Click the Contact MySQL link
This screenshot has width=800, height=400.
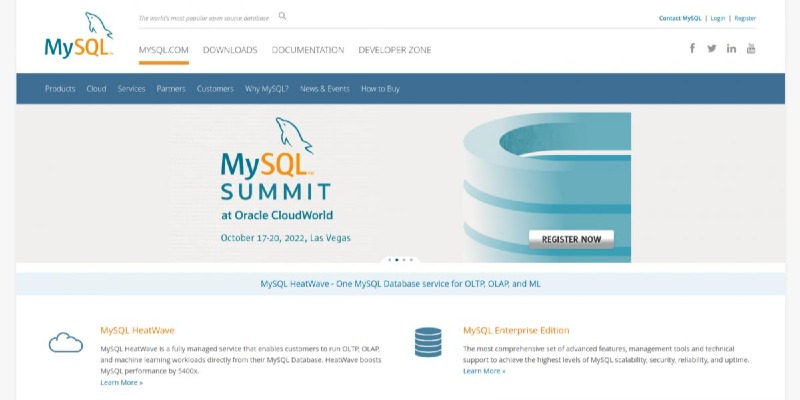click(680, 18)
